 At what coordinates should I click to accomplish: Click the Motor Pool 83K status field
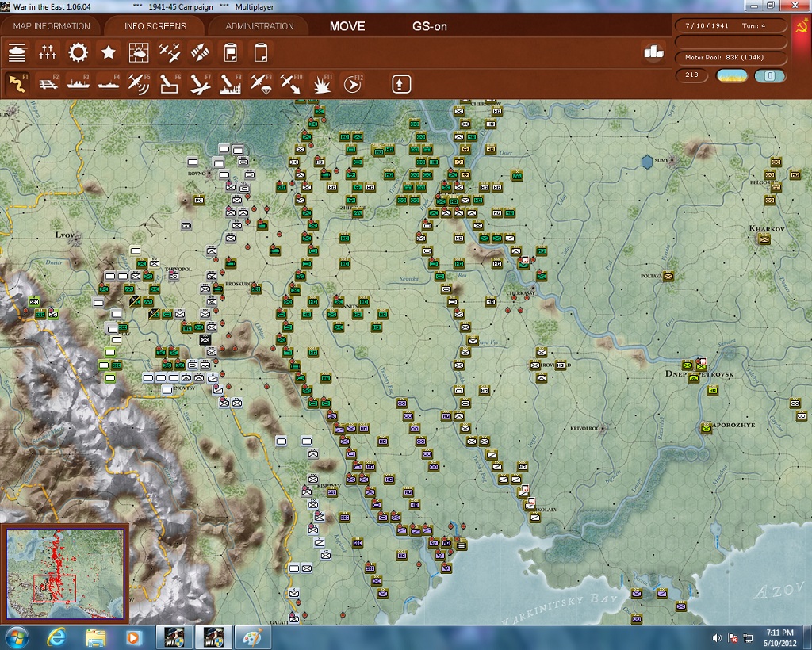coord(730,57)
